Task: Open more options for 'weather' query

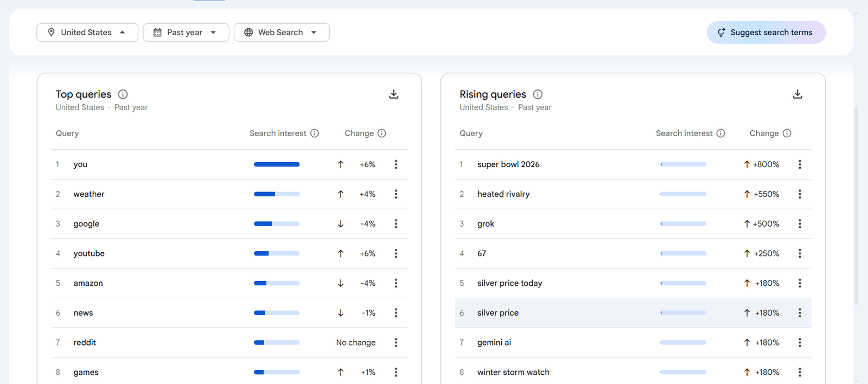Action: pyautogui.click(x=396, y=194)
